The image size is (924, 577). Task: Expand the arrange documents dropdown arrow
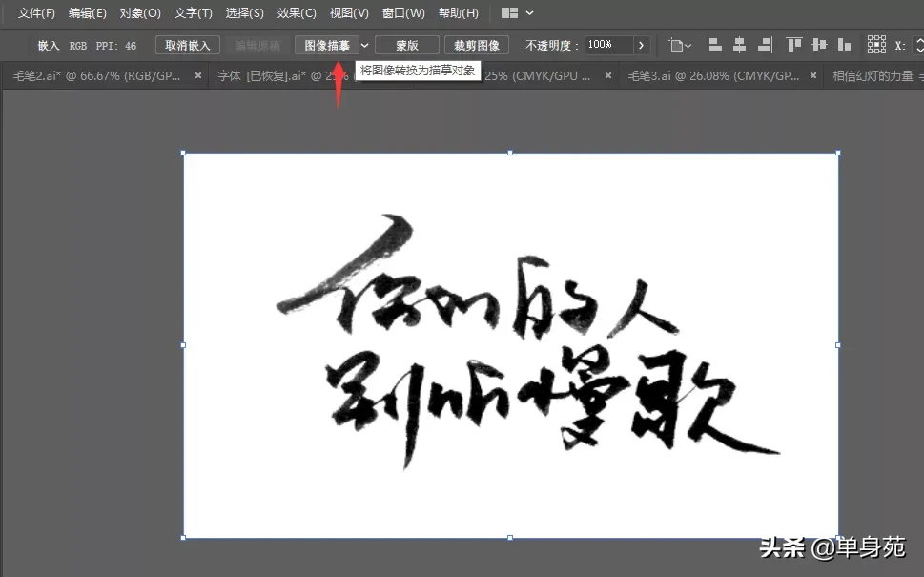coord(530,13)
